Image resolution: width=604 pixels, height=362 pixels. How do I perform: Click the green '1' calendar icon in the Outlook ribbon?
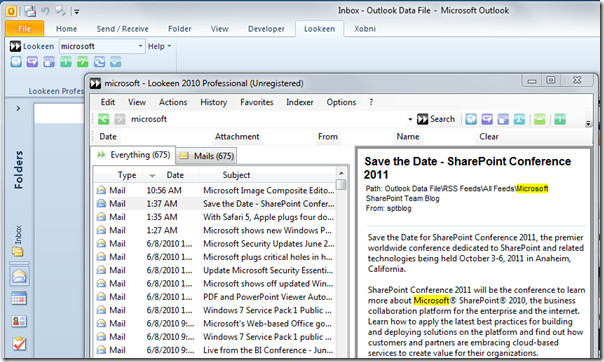[x=66, y=62]
